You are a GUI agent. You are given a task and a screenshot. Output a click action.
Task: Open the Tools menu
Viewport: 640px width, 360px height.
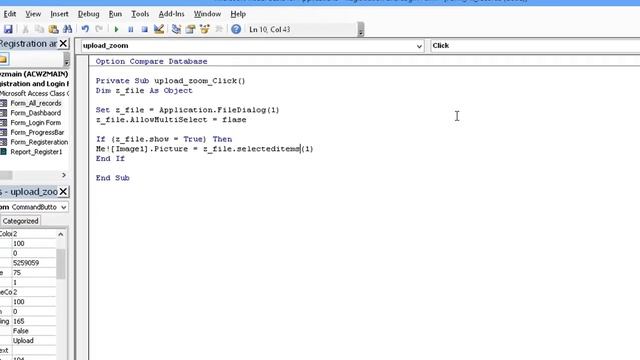pyautogui.click(x=140, y=14)
